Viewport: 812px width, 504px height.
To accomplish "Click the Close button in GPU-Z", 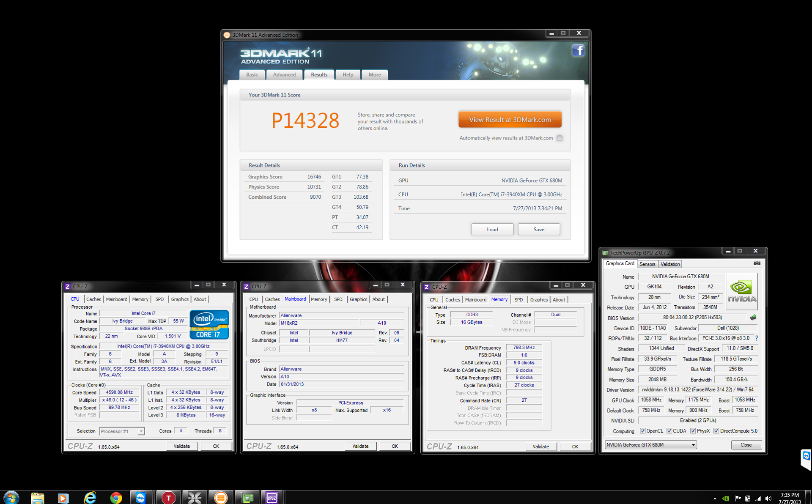I will [x=746, y=445].
